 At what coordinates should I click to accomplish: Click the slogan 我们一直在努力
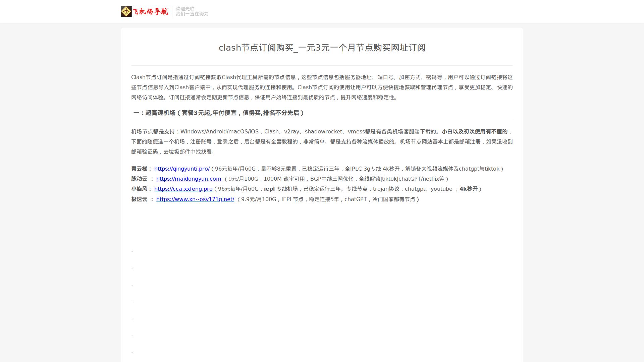tap(192, 14)
